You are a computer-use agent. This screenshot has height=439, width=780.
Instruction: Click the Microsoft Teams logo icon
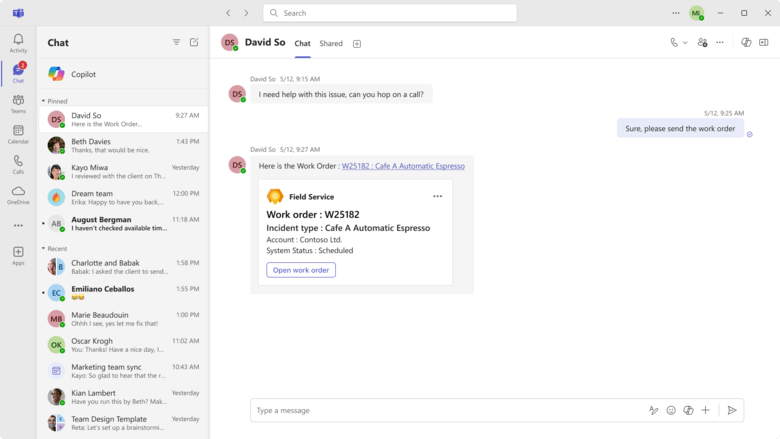(x=18, y=13)
